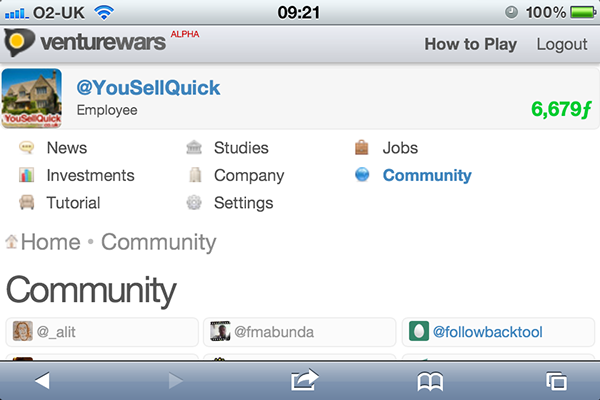Select the Jobs briefcase icon

(x=362, y=147)
